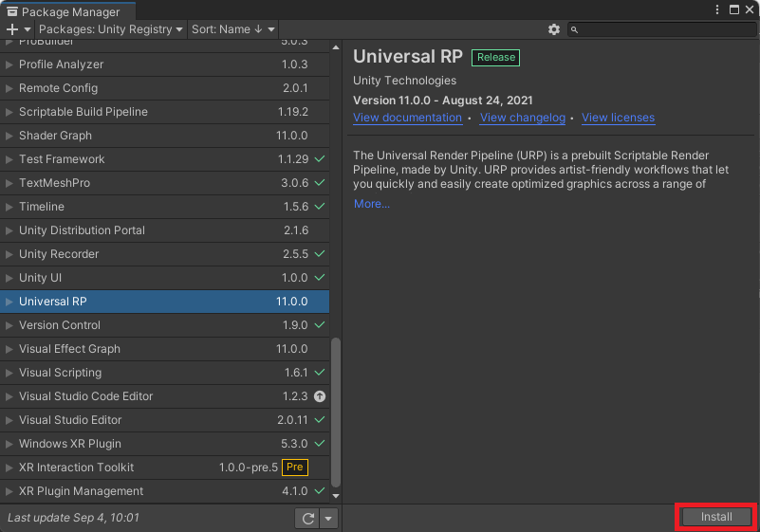Refresh the package list

(x=307, y=519)
